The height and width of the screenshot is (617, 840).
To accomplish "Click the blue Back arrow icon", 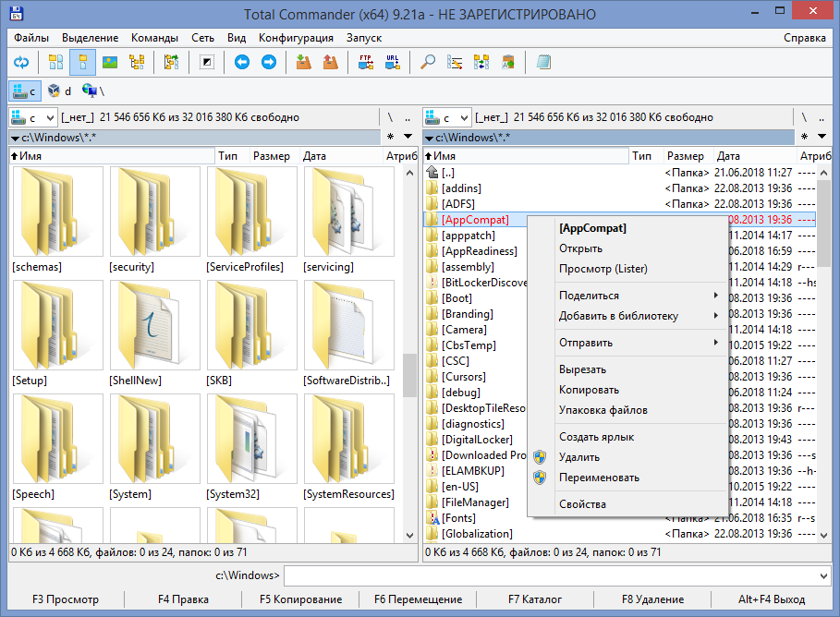I will pos(241,63).
